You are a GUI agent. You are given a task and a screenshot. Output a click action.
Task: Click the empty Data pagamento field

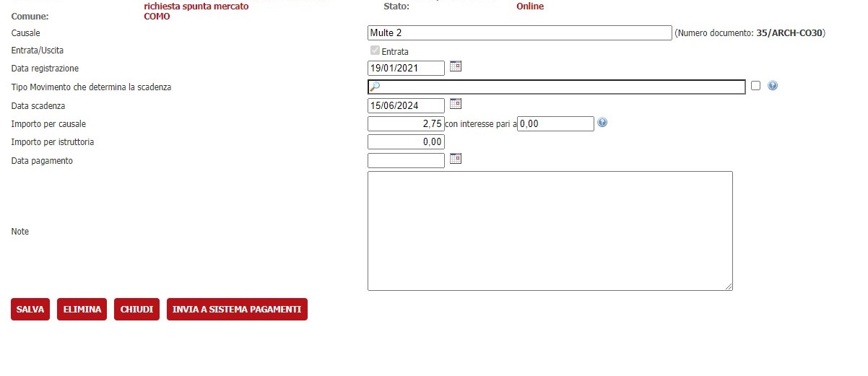tap(406, 161)
